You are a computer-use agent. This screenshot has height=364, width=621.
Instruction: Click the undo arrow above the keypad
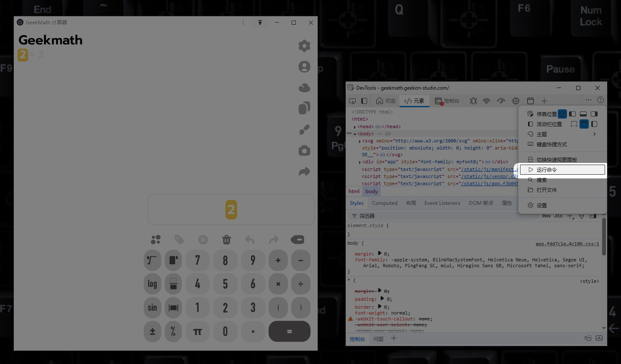click(250, 240)
